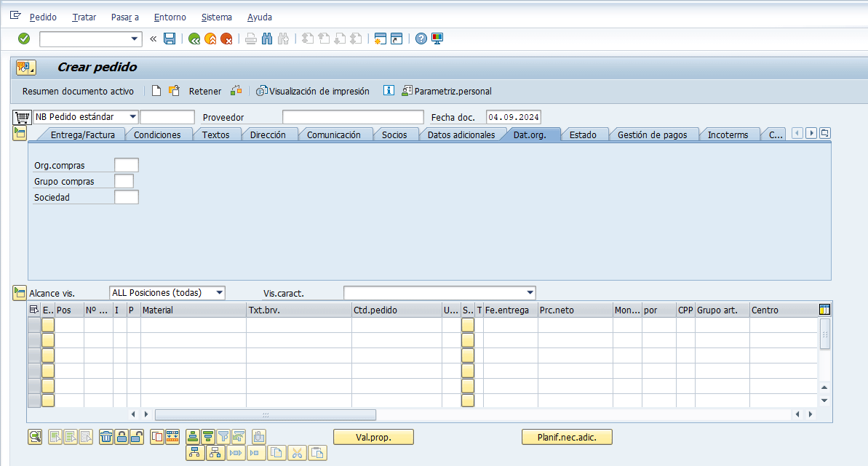Click the closed padlock Lock icon
Viewport: 868px width, 466px height.
pyautogui.click(x=122, y=437)
